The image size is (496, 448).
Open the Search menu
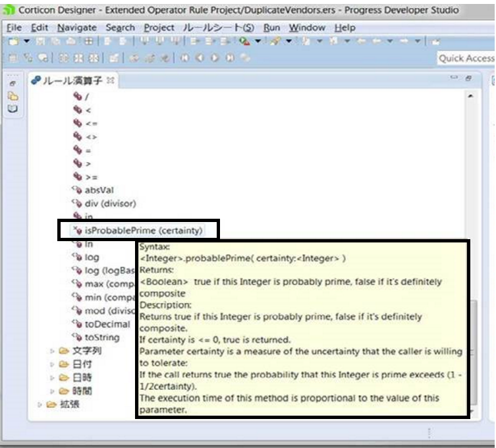click(x=120, y=28)
